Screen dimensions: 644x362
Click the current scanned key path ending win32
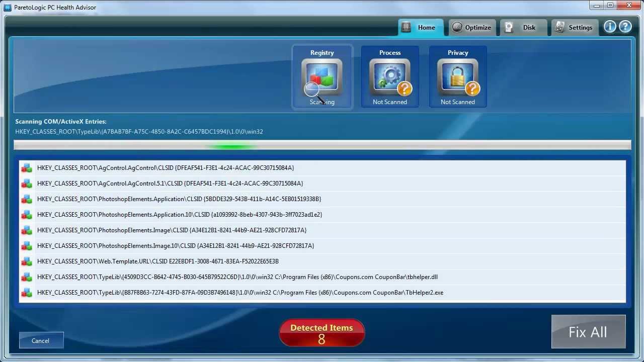139,132
